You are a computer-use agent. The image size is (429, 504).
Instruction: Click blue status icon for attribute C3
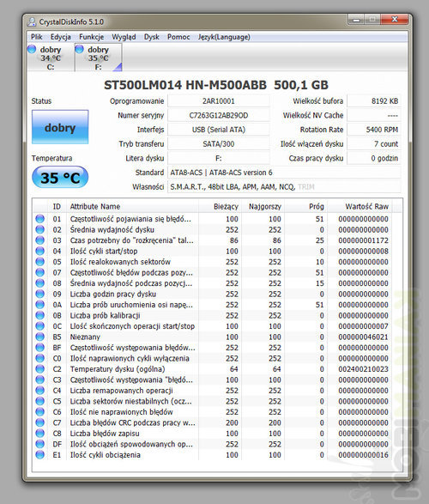coord(40,380)
